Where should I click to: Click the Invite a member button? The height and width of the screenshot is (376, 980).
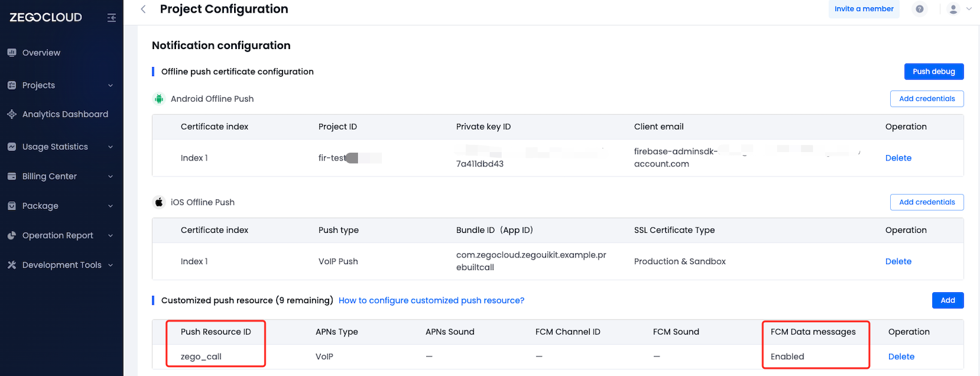(864, 9)
